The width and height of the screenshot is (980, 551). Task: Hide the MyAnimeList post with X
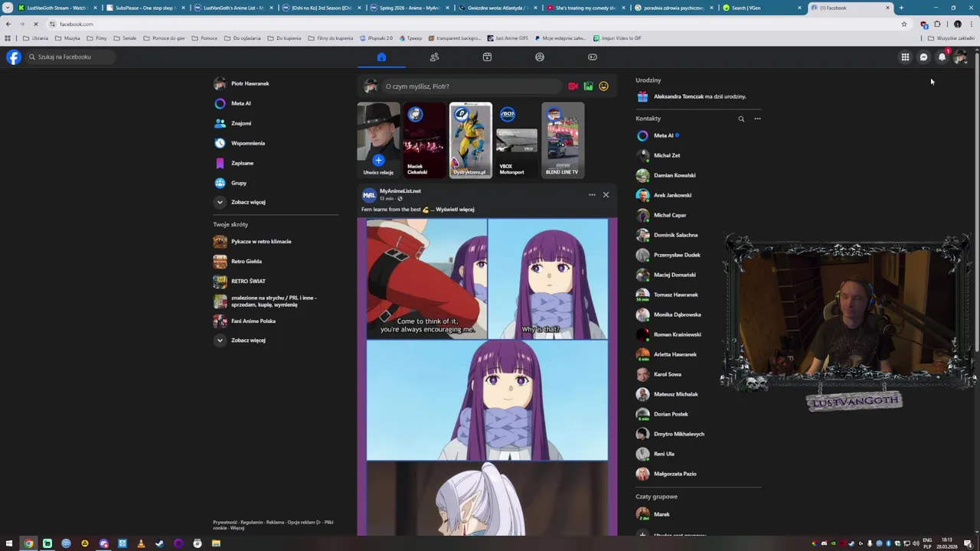(606, 194)
